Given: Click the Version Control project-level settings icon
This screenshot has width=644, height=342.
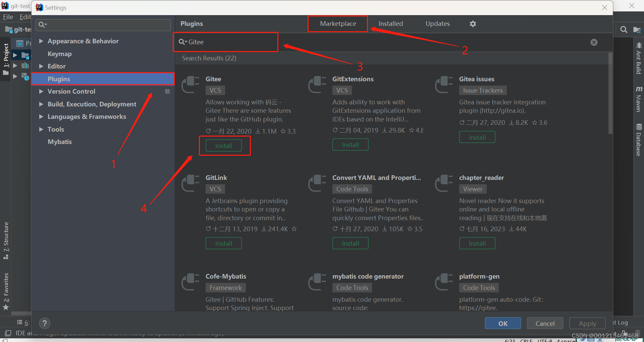Looking at the screenshot, I should pyautogui.click(x=167, y=92).
